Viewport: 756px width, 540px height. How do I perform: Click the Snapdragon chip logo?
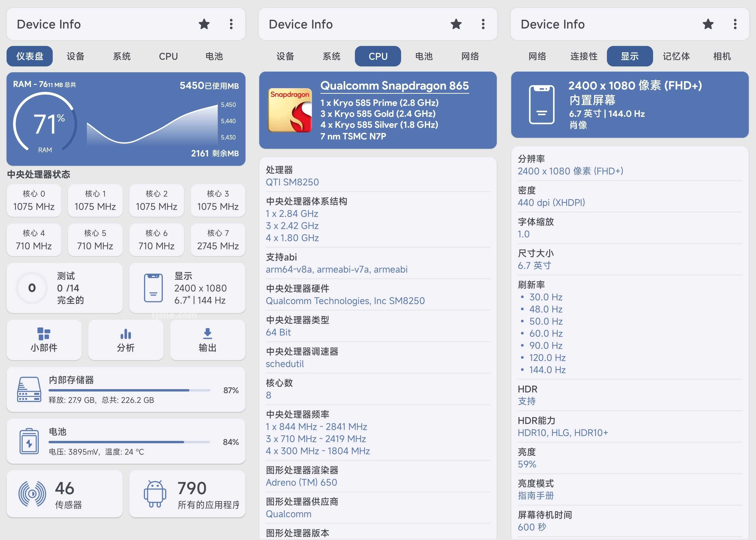(290, 110)
